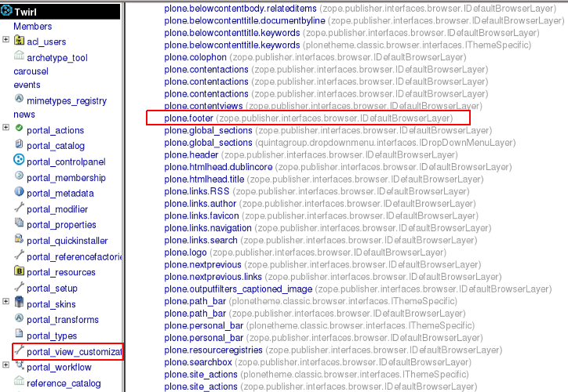Open the plone.links.RSS link
This screenshot has height=392, width=568.
(x=197, y=191)
